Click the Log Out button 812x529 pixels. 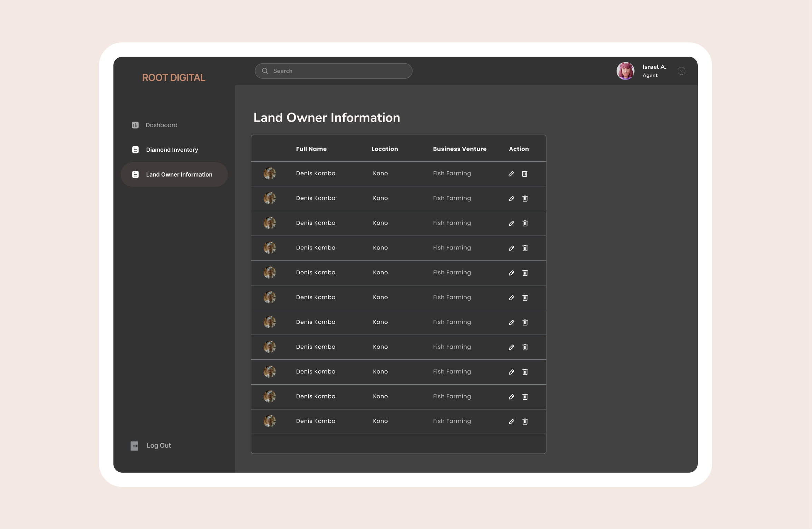point(158,446)
